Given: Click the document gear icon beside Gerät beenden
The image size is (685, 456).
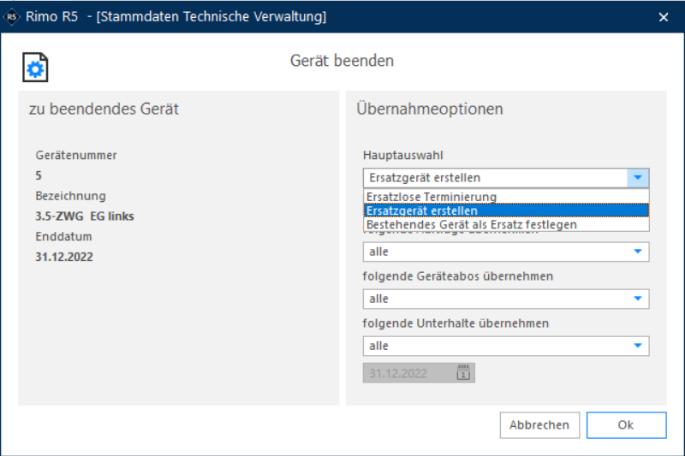Looking at the screenshot, I should point(35,67).
